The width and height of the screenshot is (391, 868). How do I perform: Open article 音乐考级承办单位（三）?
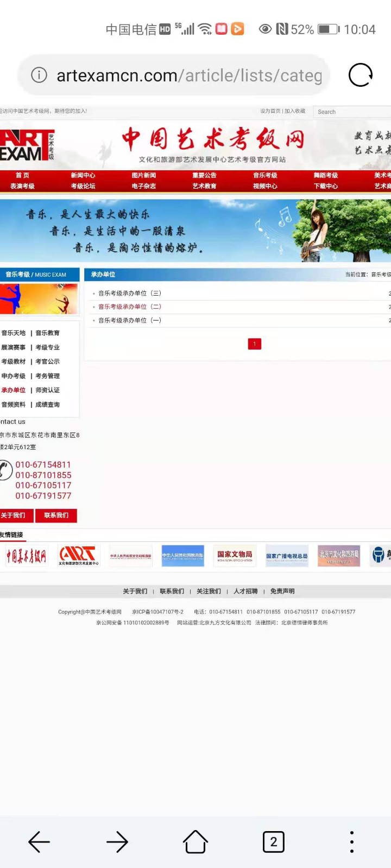click(x=130, y=293)
